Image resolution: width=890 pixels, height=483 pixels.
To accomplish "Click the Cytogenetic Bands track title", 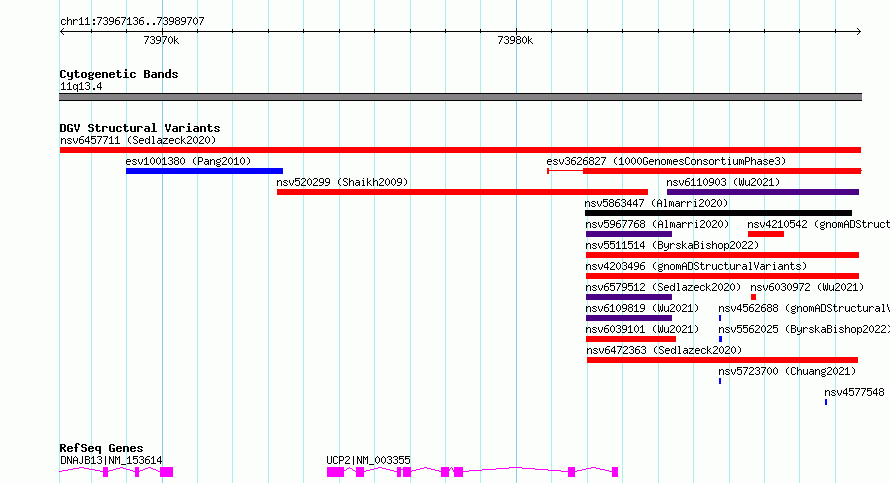I will [119, 74].
